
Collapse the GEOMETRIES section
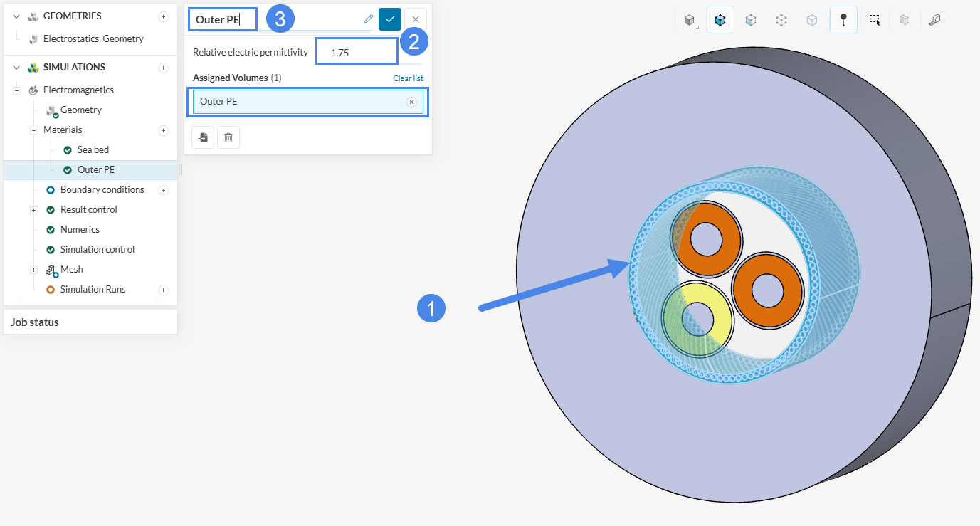16,16
